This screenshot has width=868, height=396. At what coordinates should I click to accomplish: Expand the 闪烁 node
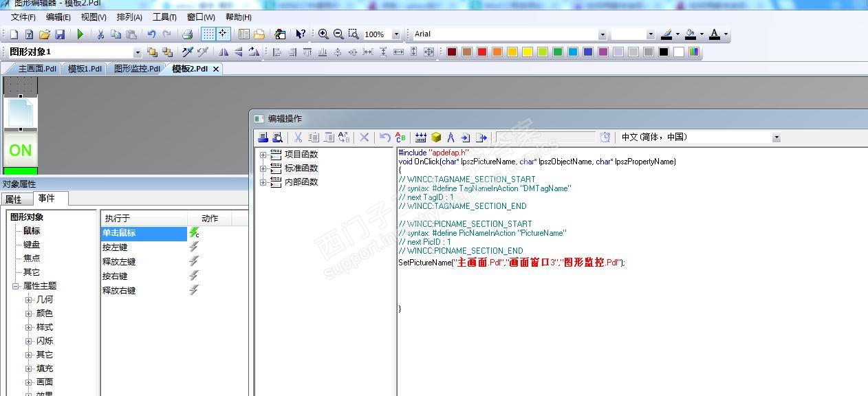[29, 341]
